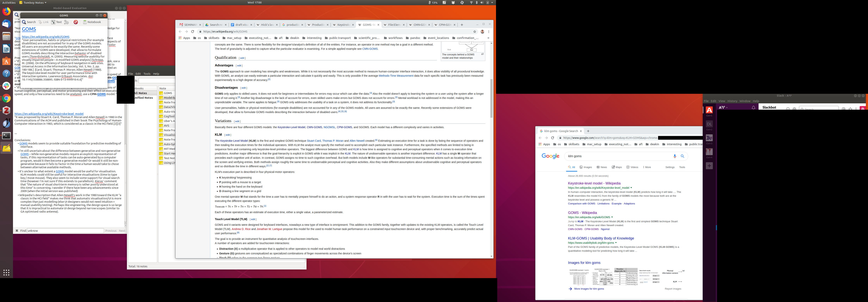Click the add workspace plus in Slack
The image size is (868, 302).
709,166
